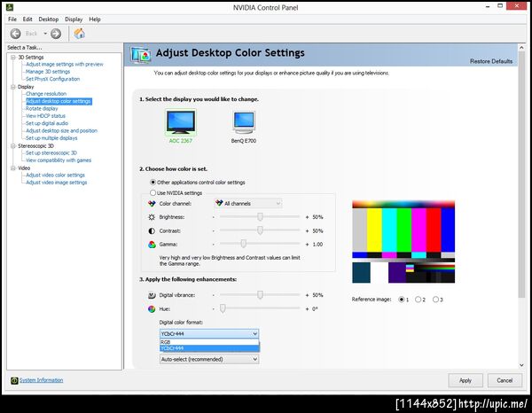The width and height of the screenshot is (532, 413).
Task: Open Manage 3D settings
Action: coord(48,72)
